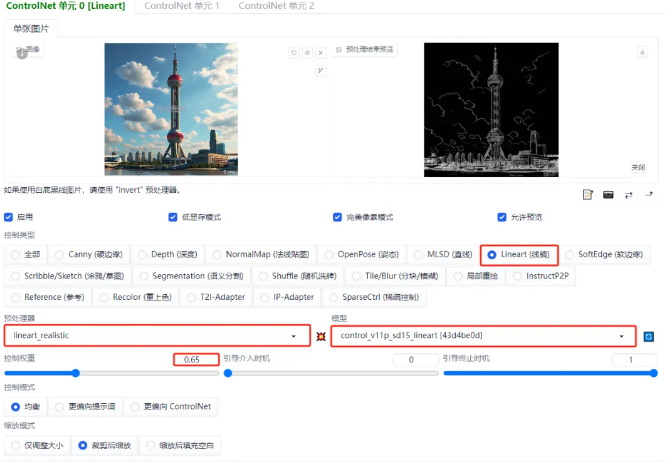Click the 0.65 control weight field
665x463 pixels.
click(196, 360)
